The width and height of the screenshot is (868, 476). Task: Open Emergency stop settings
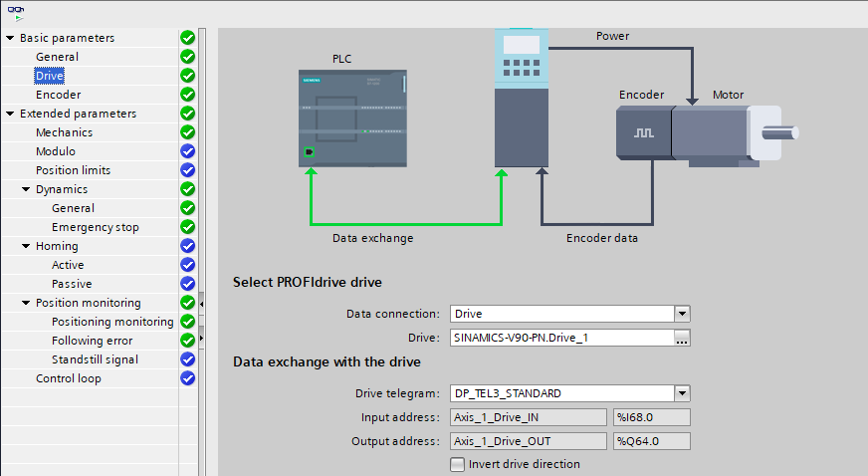point(96,227)
